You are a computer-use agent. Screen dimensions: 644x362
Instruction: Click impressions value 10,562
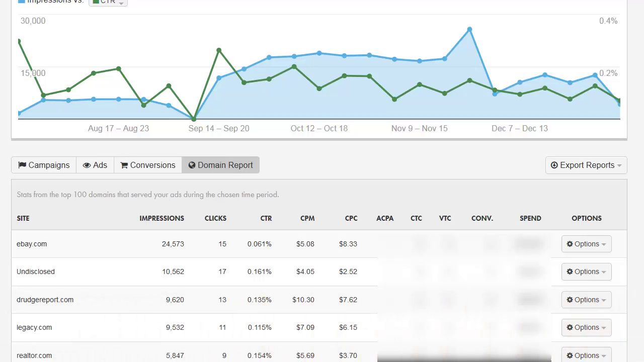[173, 271]
